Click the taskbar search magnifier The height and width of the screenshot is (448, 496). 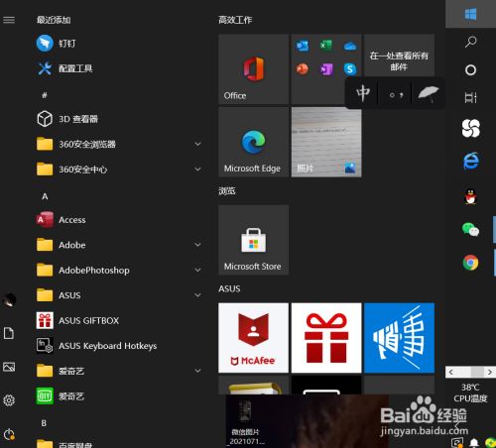tap(470, 42)
